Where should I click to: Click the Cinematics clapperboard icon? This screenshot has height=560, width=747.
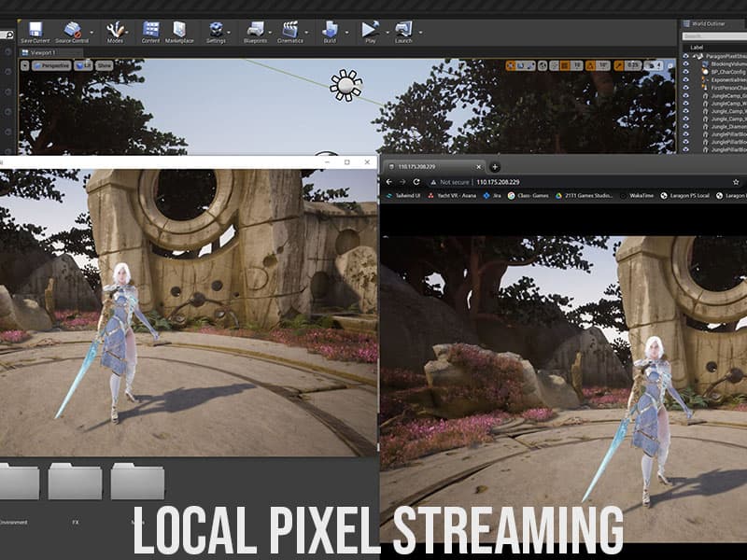coord(290,30)
